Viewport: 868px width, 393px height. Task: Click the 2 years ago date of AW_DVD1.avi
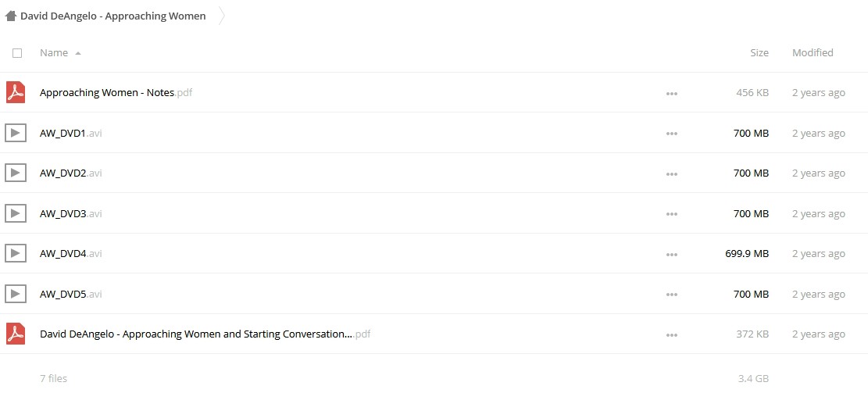(x=819, y=133)
